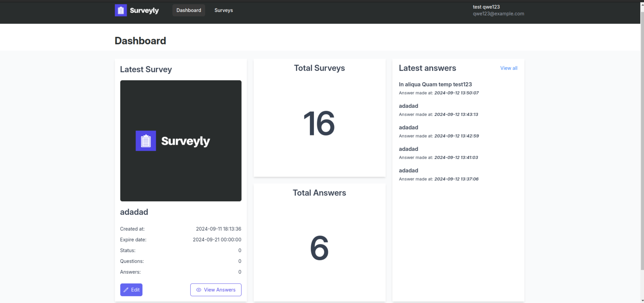Click the Latest Survey heading
The image size is (644, 303).
tap(146, 69)
